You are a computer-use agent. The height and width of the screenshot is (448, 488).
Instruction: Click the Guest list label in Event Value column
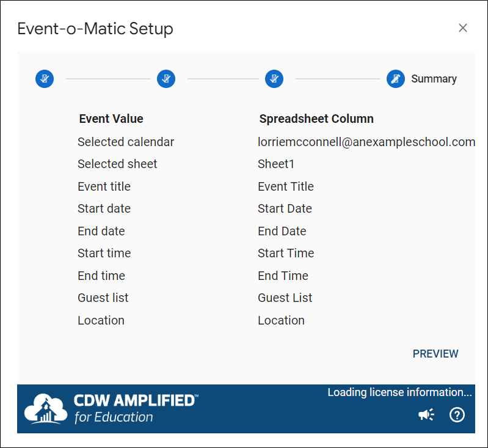[x=103, y=298]
